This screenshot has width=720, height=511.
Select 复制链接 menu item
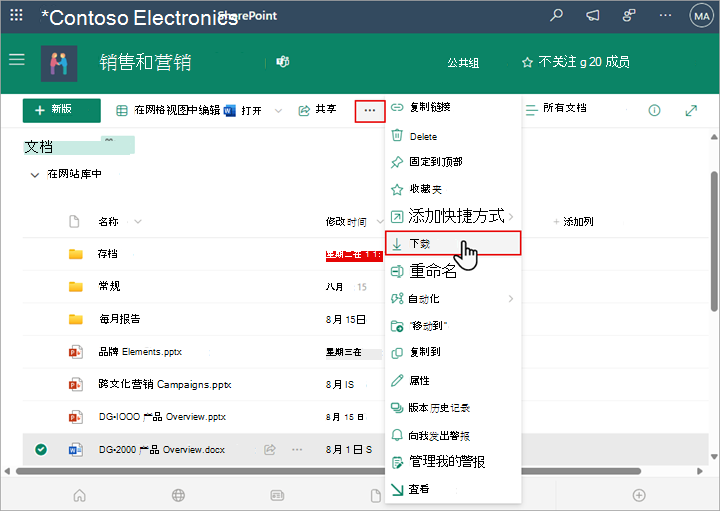coord(453,107)
